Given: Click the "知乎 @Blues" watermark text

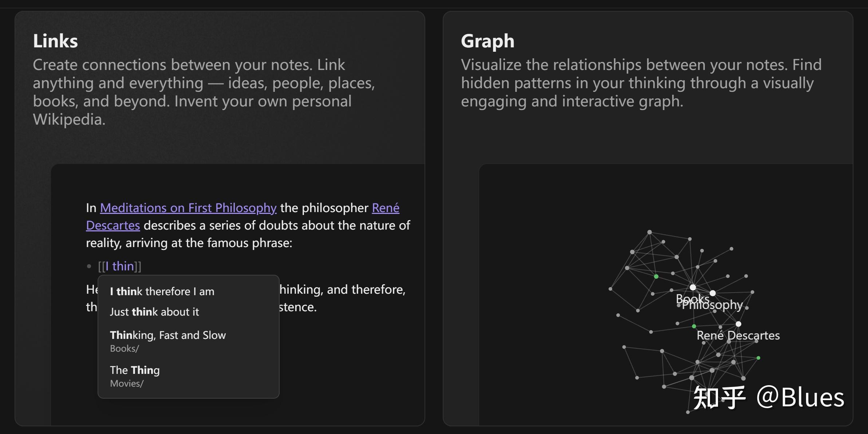Looking at the screenshot, I should click(768, 397).
